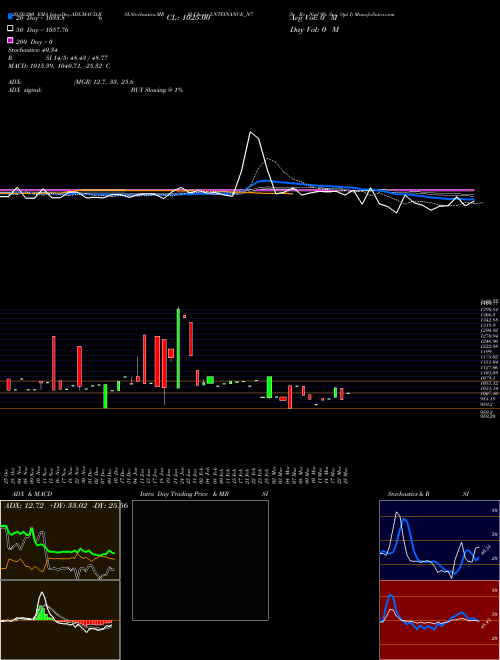This screenshot has width=500, height=660.
Task: Click the 'Avg Vol: 0 M' label
Action: [x=314, y=18]
